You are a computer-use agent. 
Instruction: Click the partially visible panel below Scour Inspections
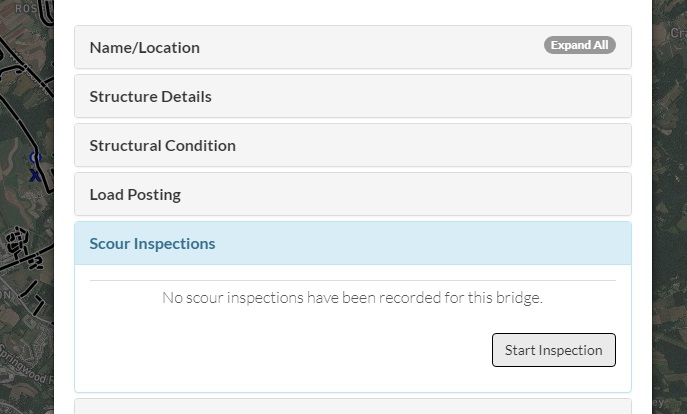point(353,407)
